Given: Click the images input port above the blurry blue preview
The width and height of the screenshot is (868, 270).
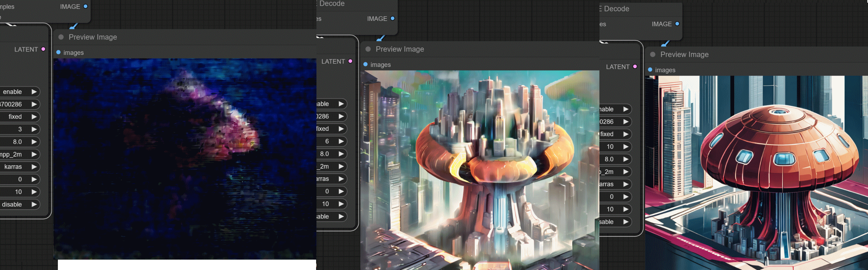Looking at the screenshot, I should click(58, 52).
